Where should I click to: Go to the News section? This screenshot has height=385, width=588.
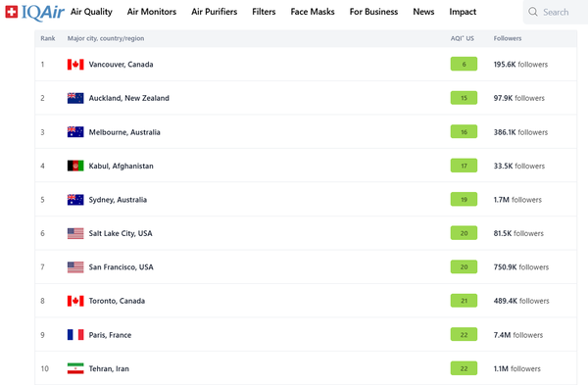click(x=423, y=12)
